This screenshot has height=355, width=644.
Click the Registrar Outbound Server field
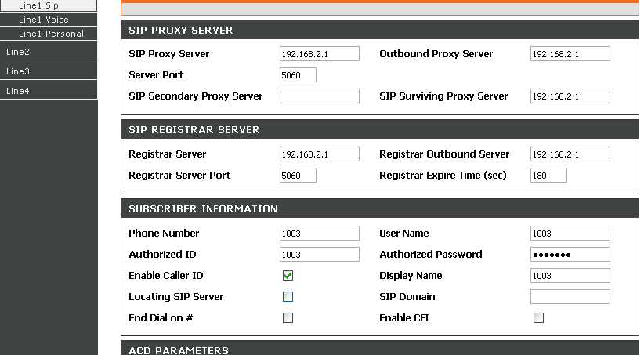click(570, 154)
